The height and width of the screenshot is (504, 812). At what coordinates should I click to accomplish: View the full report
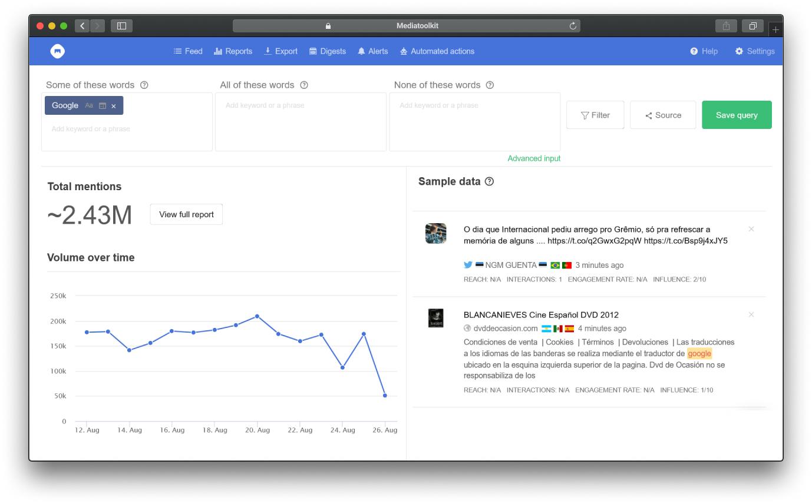click(186, 214)
